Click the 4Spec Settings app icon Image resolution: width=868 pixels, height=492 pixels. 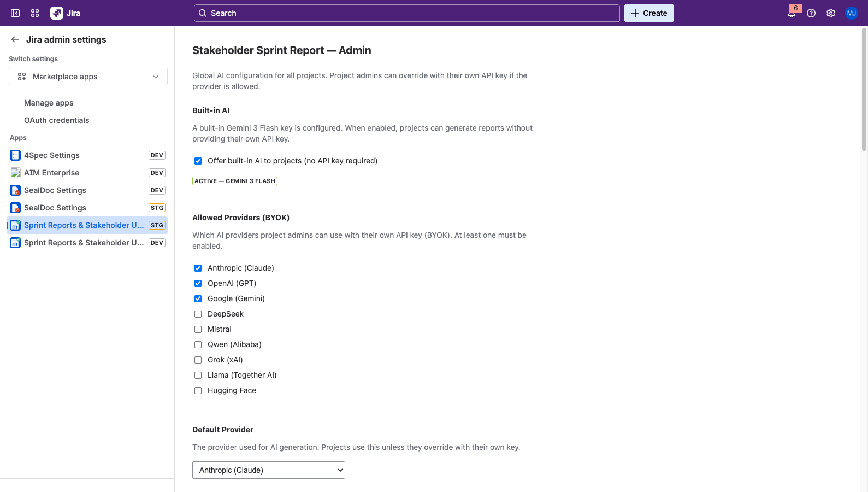pos(15,155)
